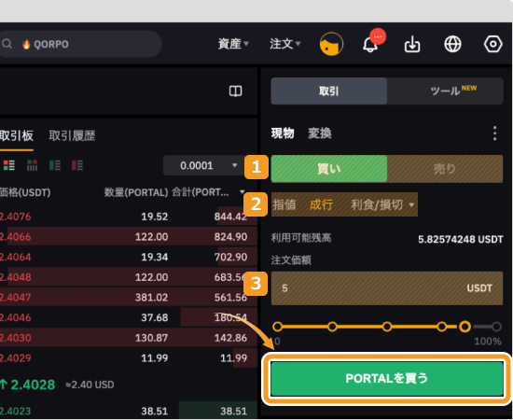Screen dimensions: 513x420
Task: Click the 数量(PORTAL) column header
Action: [136, 192]
